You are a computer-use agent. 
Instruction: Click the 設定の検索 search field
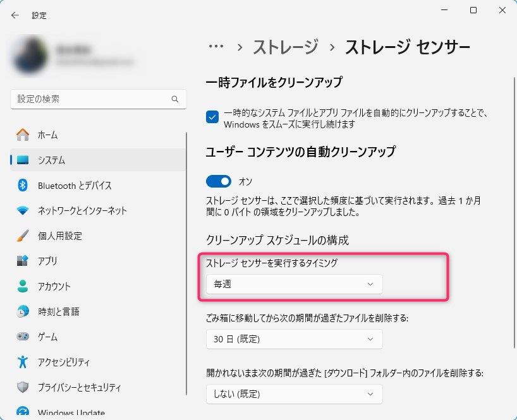click(x=92, y=99)
